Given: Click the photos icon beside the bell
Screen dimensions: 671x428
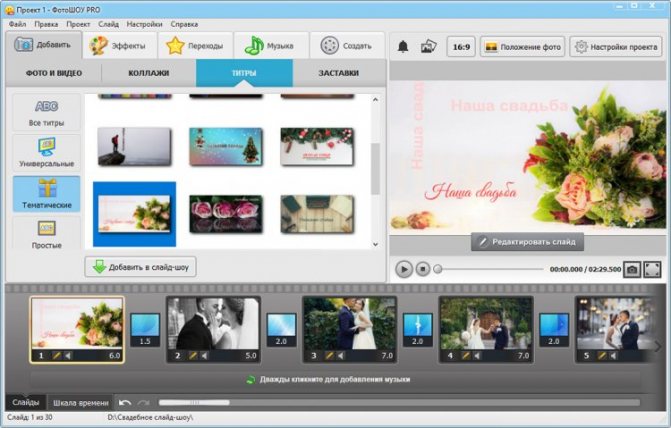Looking at the screenshot, I should point(428,46).
